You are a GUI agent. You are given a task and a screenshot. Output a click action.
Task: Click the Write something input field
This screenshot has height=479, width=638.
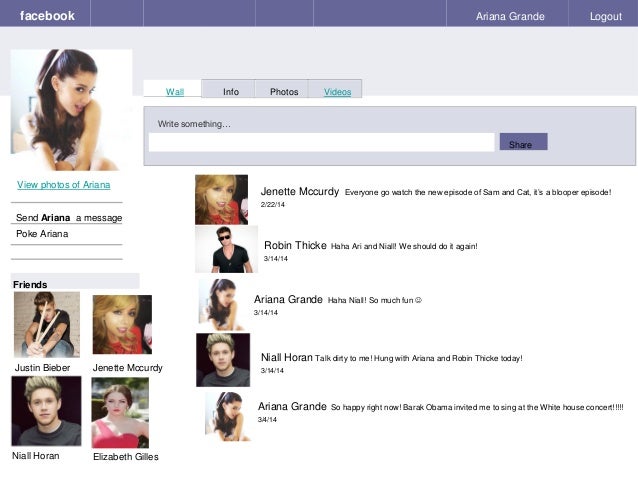[x=321, y=142]
